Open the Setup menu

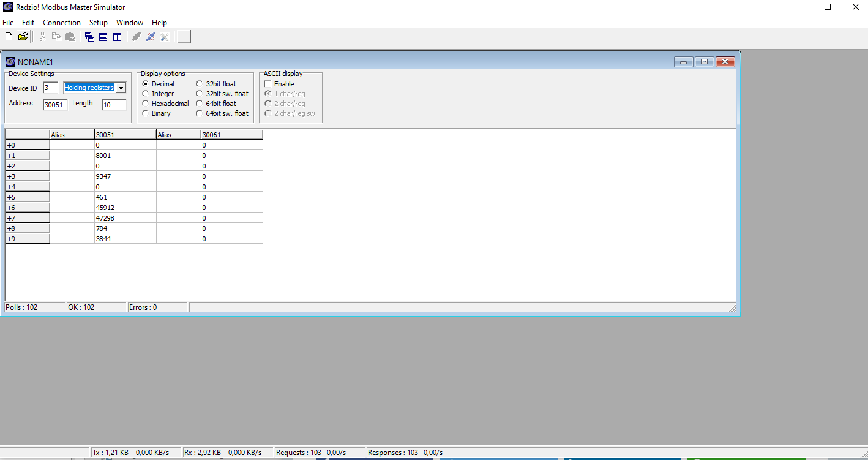tap(99, 23)
